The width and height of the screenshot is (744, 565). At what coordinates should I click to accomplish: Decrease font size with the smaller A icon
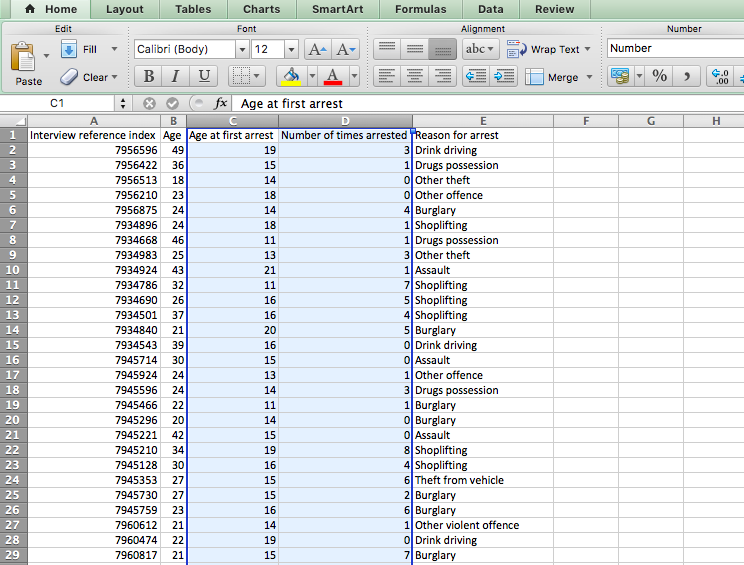[x=345, y=49]
